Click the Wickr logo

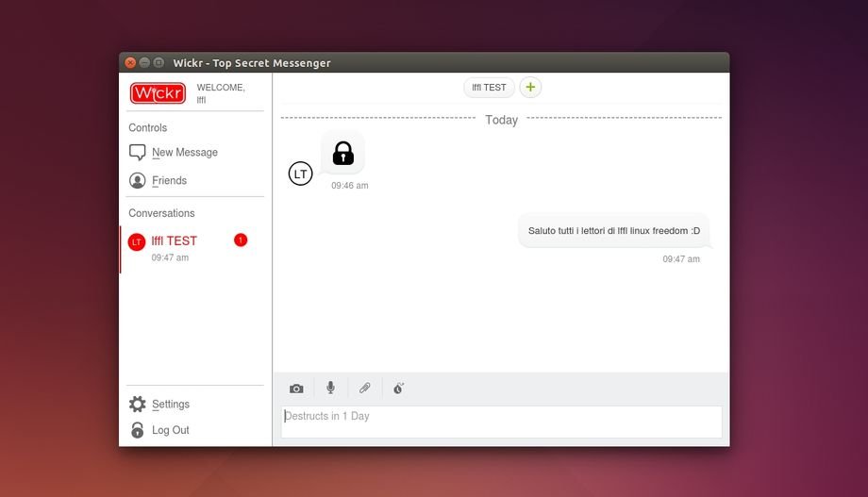tap(158, 93)
